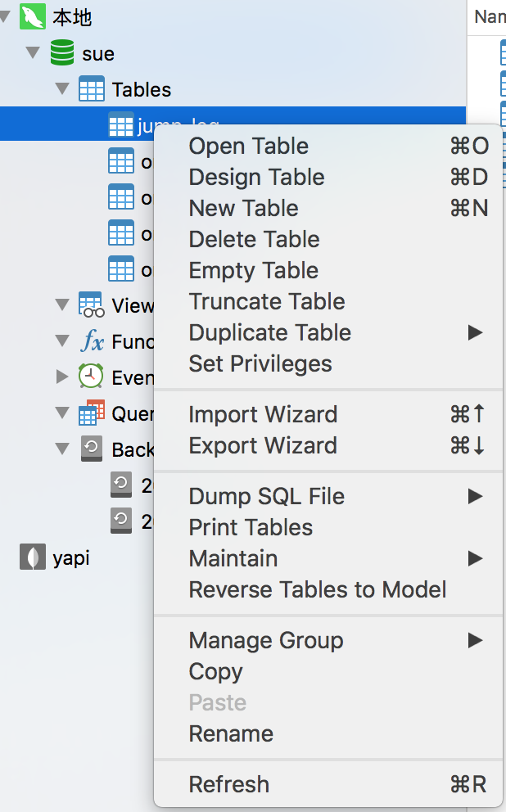Click the green 本地 connection icon
This screenshot has height=812, width=506.
pos(32,16)
